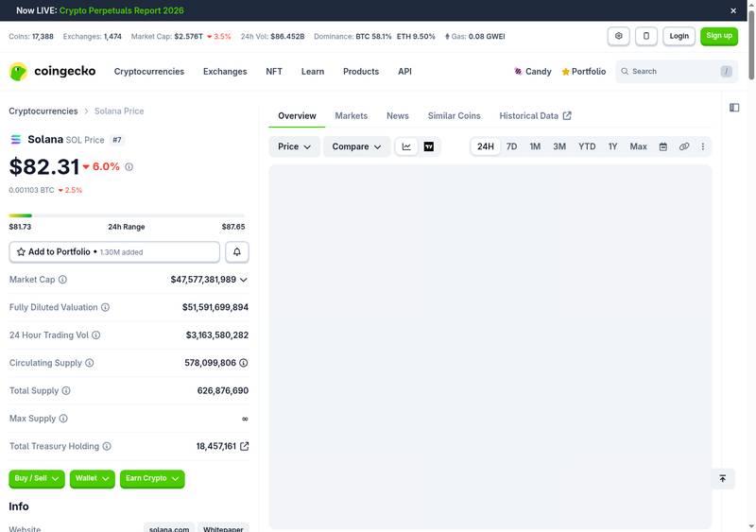This screenshot has width=756, height=532.
Task: Switch to TradingView chart icon
Action: click(x=429, y=146)
